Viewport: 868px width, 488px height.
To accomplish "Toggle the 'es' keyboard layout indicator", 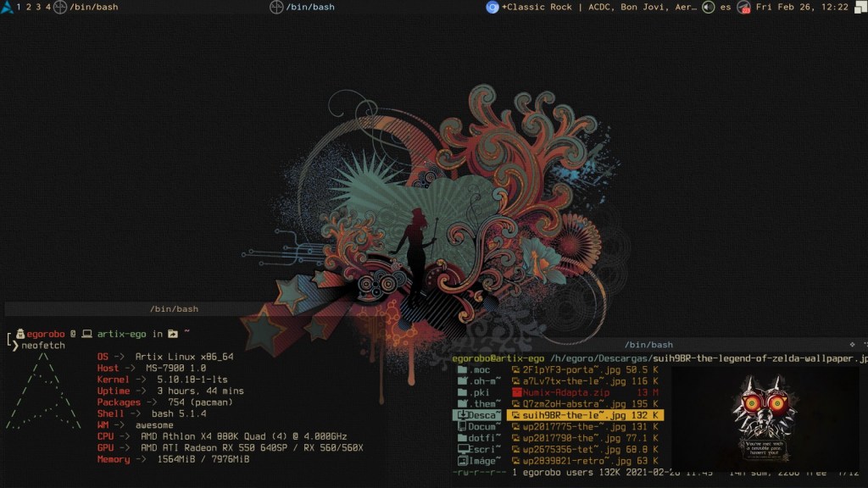I will point(726,7).
